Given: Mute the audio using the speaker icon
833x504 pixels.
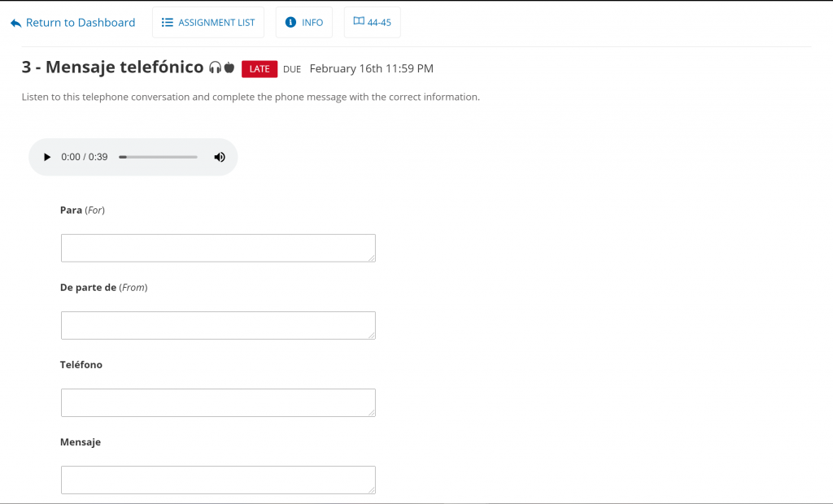Looking at the screenshot, I should [220, 157].
